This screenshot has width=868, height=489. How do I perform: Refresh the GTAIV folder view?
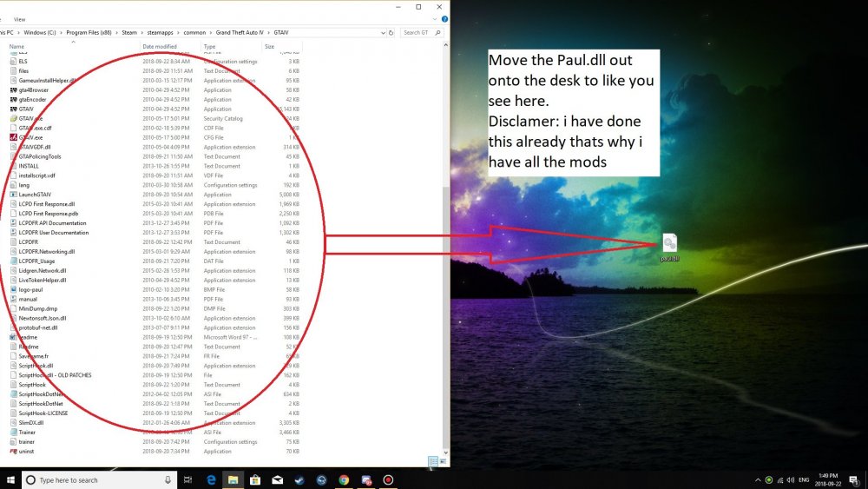tap(391, 33)
